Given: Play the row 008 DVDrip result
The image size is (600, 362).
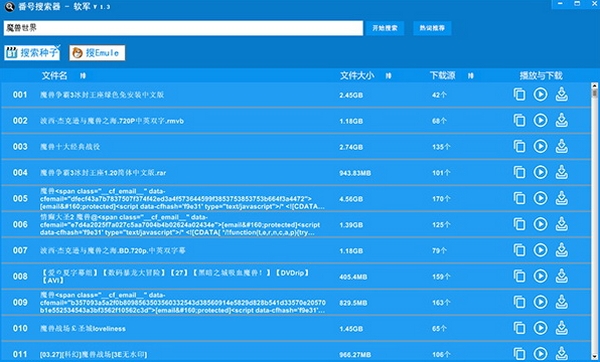Looking at the screenshot, I should [540, 276].
